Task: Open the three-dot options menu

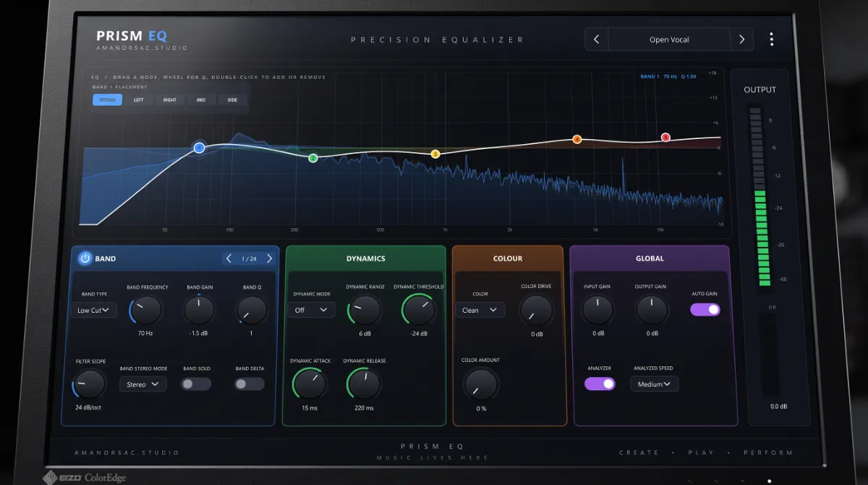Action: (x=772, y=39)
